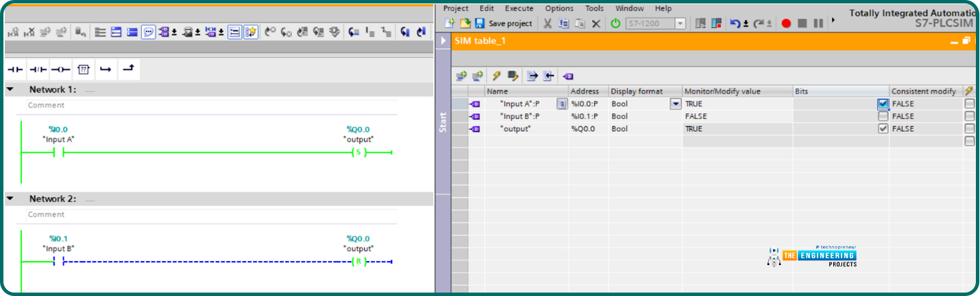Click the export table icon
The height and width of the screenshot is (296, 980).
532,76
